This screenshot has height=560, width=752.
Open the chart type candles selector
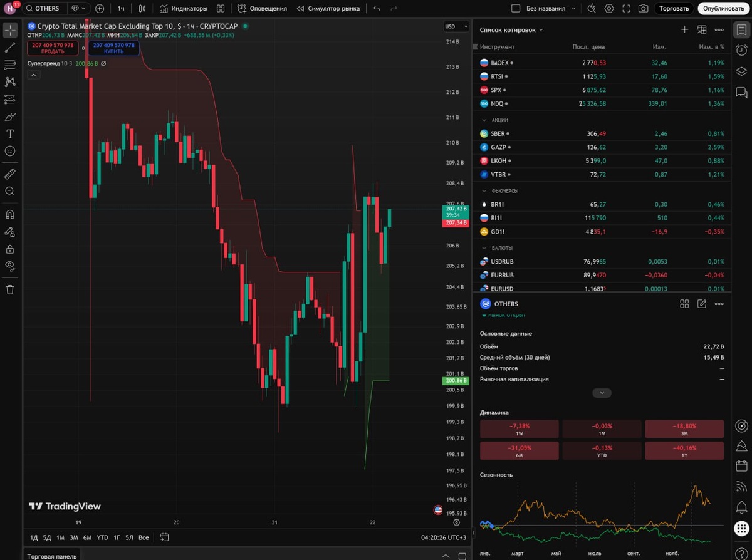pyautogui.click(x=142, y=9)
